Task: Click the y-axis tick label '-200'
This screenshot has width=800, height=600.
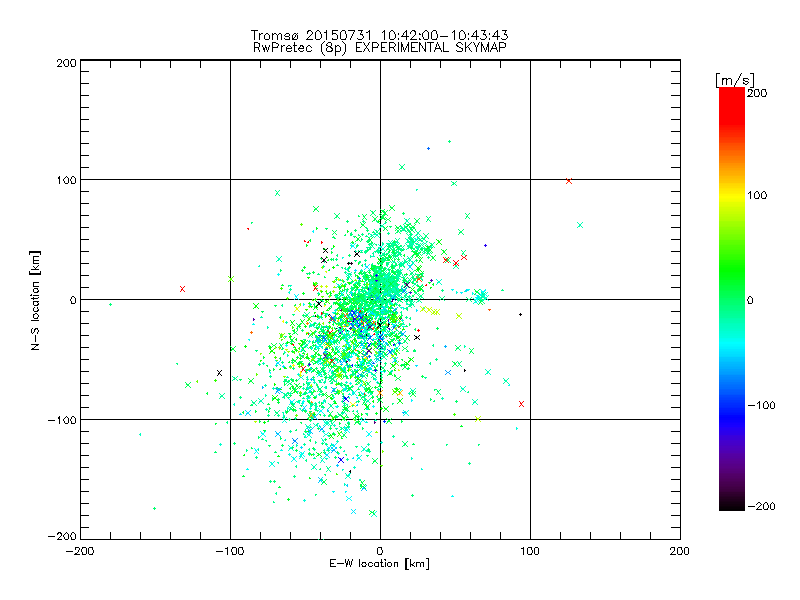Action: pos(62,536)
